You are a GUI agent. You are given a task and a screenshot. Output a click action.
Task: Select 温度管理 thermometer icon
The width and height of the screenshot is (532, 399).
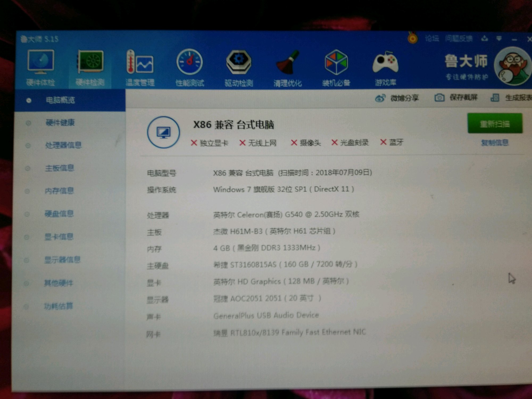[x=140, y=63]
